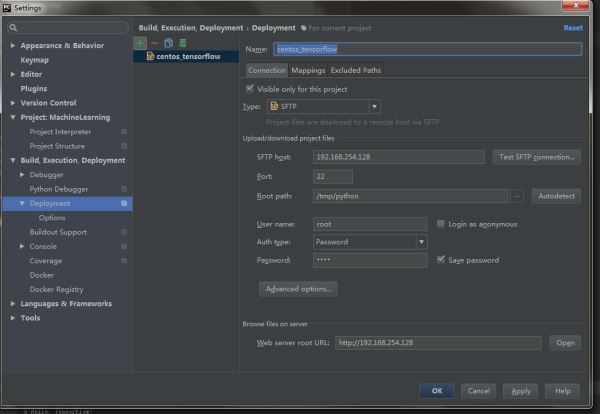Open the Keymap settings page
Screen dimensions: 600x414
tap(34, 60)
